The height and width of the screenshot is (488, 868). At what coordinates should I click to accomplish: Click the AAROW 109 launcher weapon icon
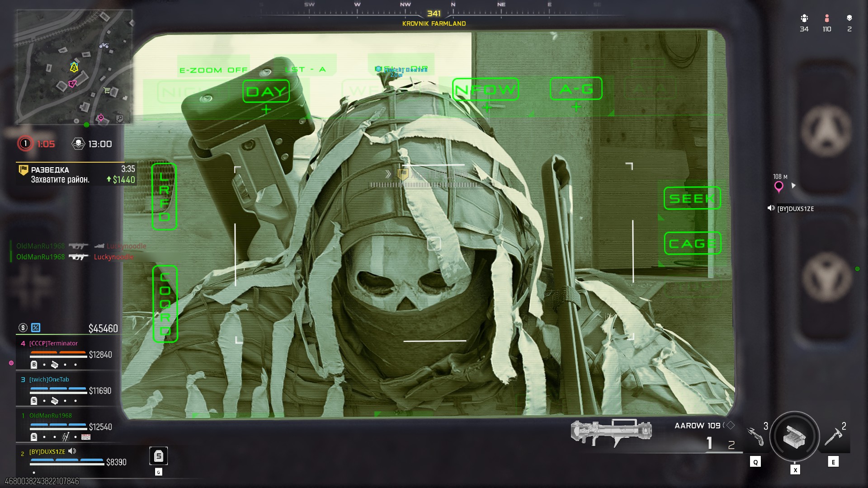tap(611, 432)
